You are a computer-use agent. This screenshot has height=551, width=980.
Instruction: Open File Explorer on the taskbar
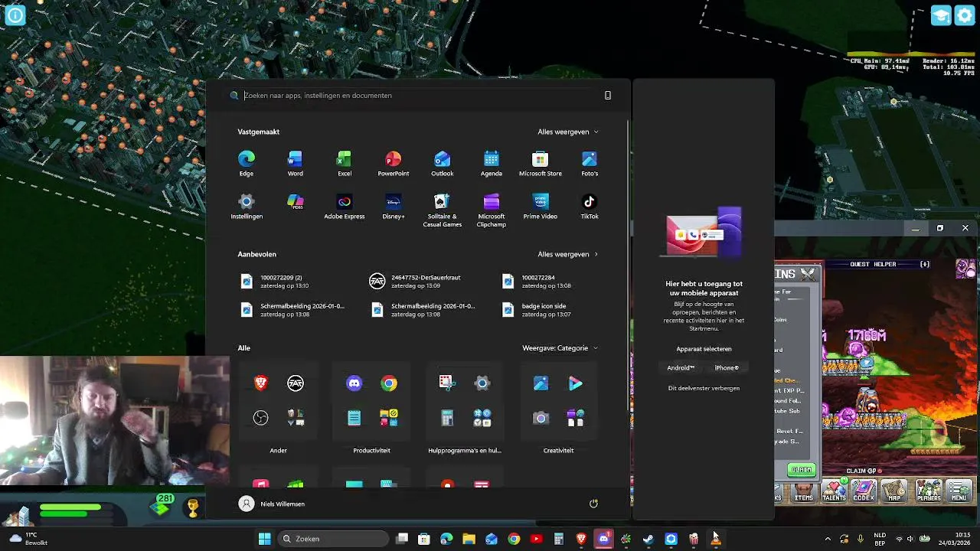click(x=469, y=539)
